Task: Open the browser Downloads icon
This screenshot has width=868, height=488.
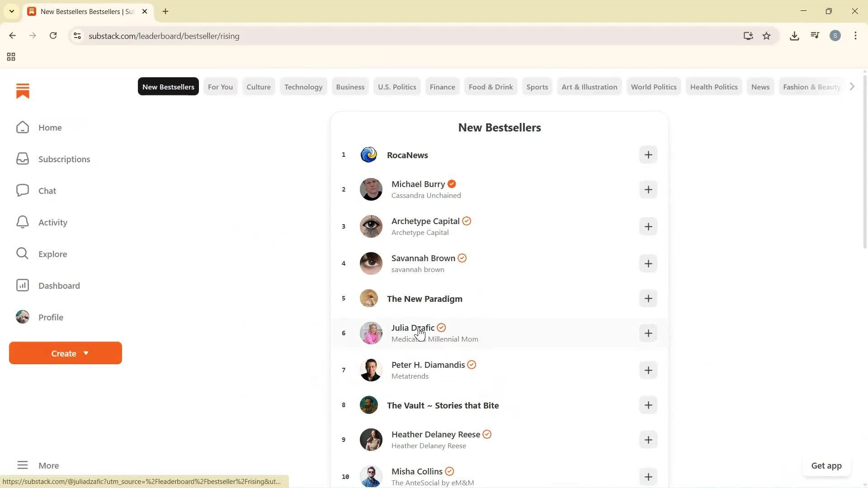Action: [794, 36]
